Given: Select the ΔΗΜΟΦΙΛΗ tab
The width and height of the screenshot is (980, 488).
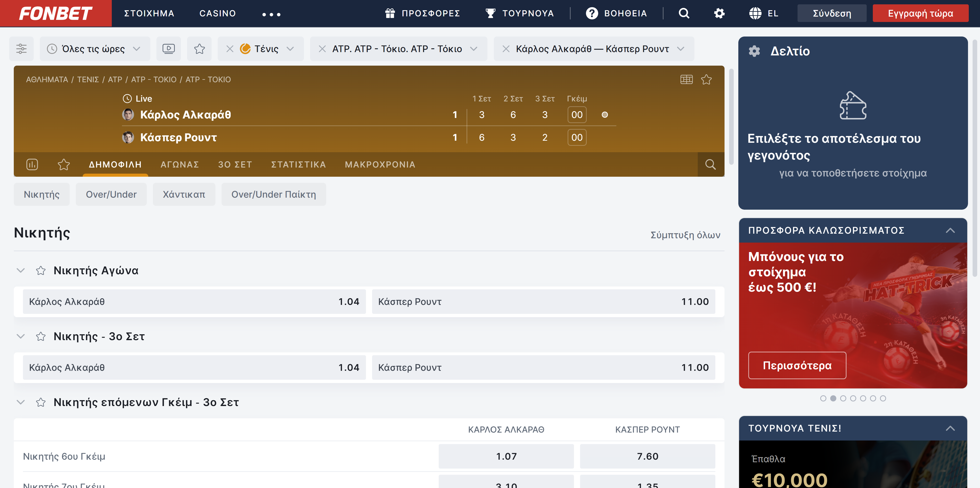Looking at the screenshot, I should point(115,164).
